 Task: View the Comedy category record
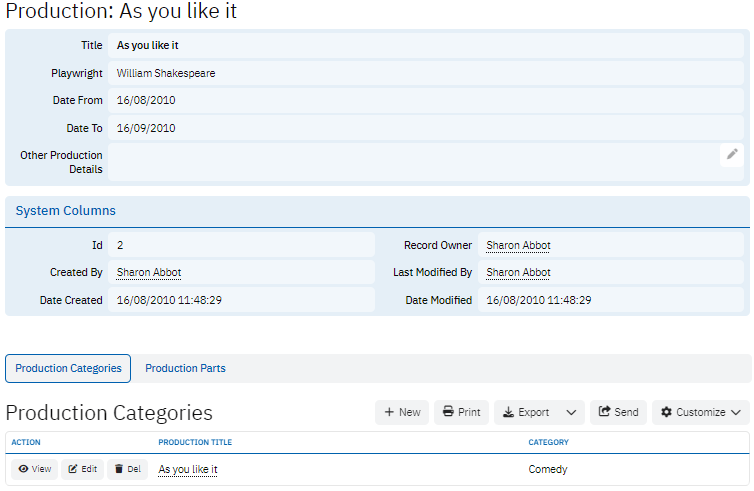click(x=34, y=469)
